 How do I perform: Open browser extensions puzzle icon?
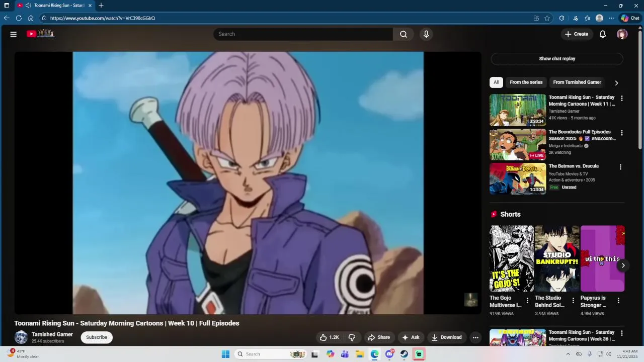pos(561,18)
